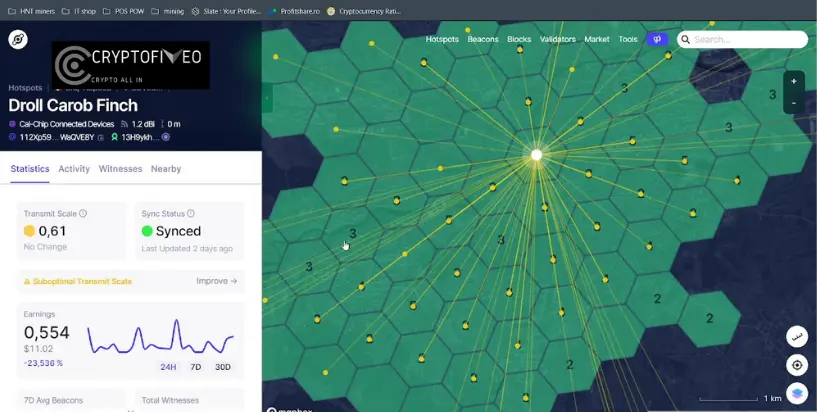Screen dimensions: 817x412
Task: Click the Total Witnesses card
Action: 190,400
